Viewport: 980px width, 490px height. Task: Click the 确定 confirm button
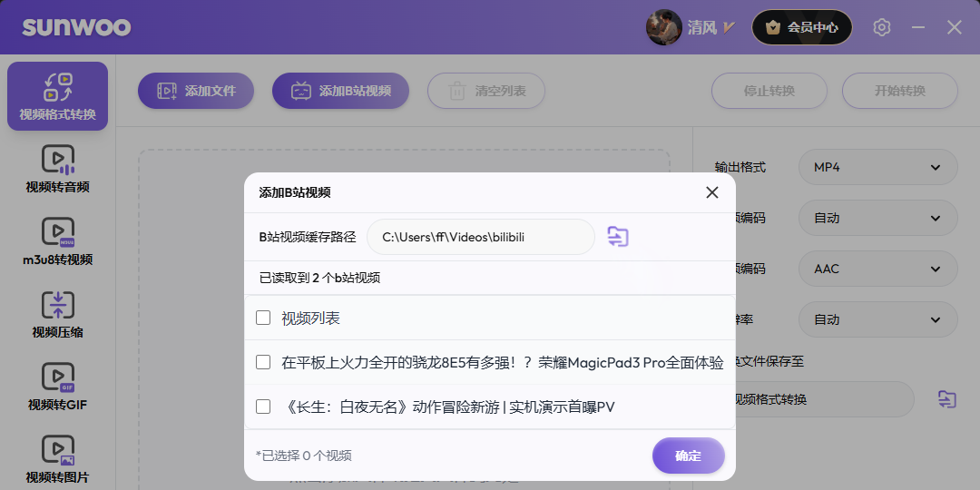[x=688, y=456]
